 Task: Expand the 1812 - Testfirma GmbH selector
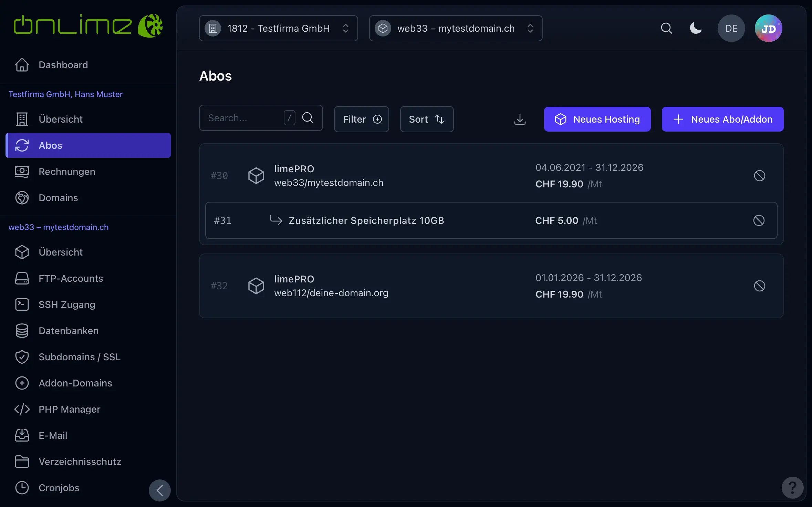tap(278, 28)
